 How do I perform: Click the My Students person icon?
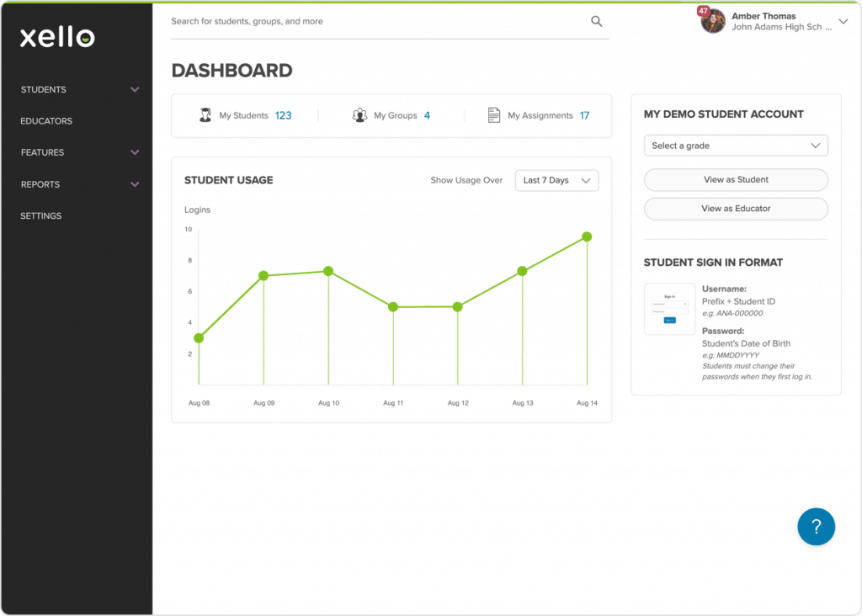205,114
